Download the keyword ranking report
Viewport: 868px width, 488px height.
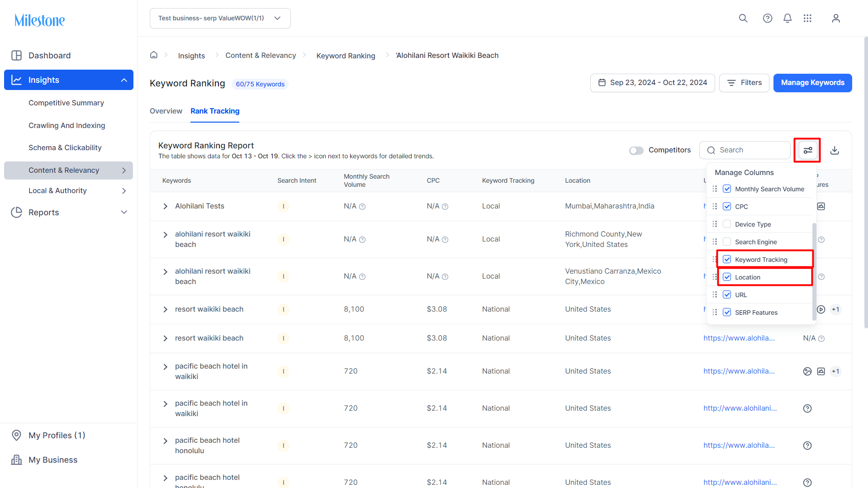pyautogui.click(x=835, y=150)
